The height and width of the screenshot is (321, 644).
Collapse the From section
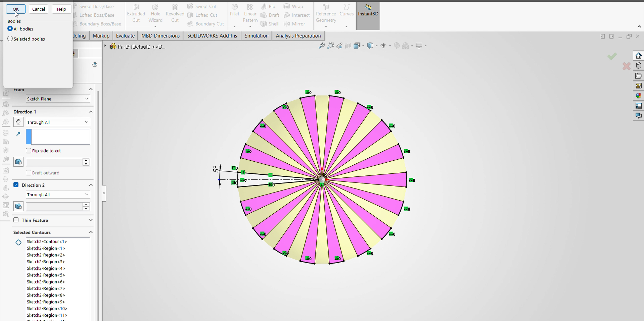click(91, 89)
